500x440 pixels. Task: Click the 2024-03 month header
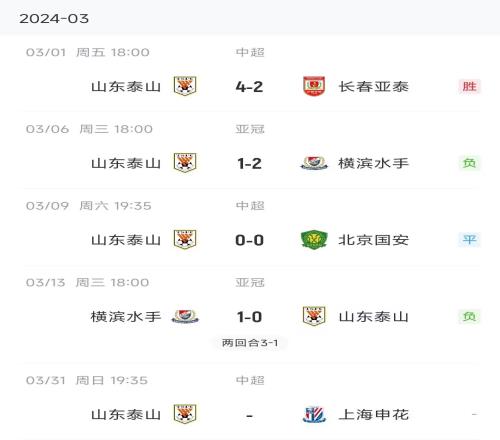(54, 19)
